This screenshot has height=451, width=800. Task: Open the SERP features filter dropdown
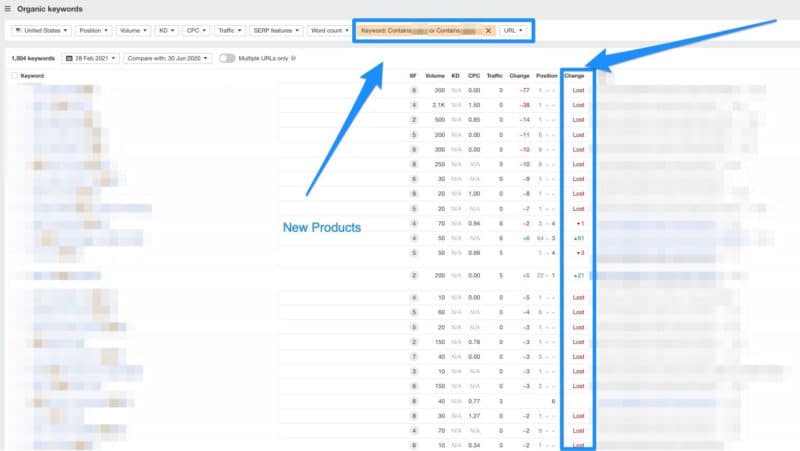tap(276, 31)
